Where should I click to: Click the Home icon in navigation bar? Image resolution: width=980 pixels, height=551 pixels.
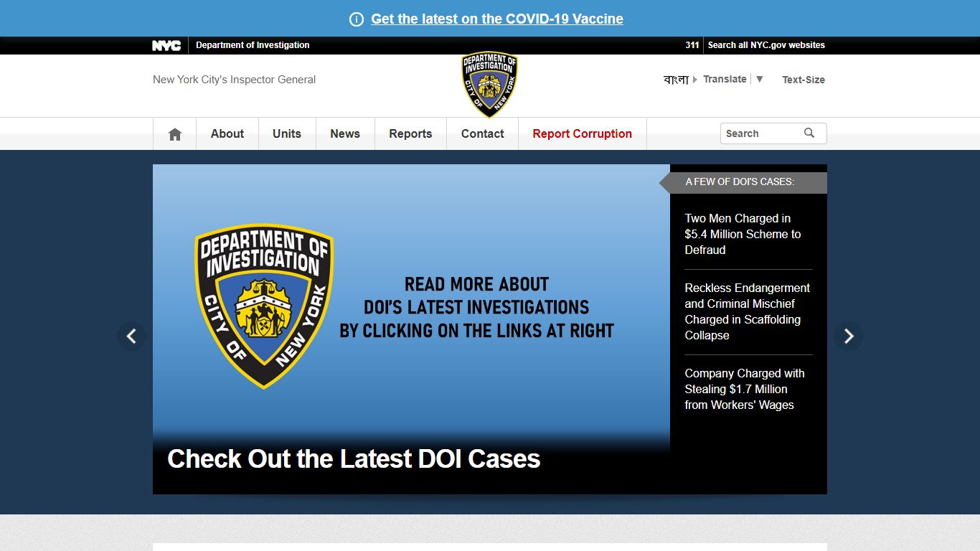[x=174, y=134]
